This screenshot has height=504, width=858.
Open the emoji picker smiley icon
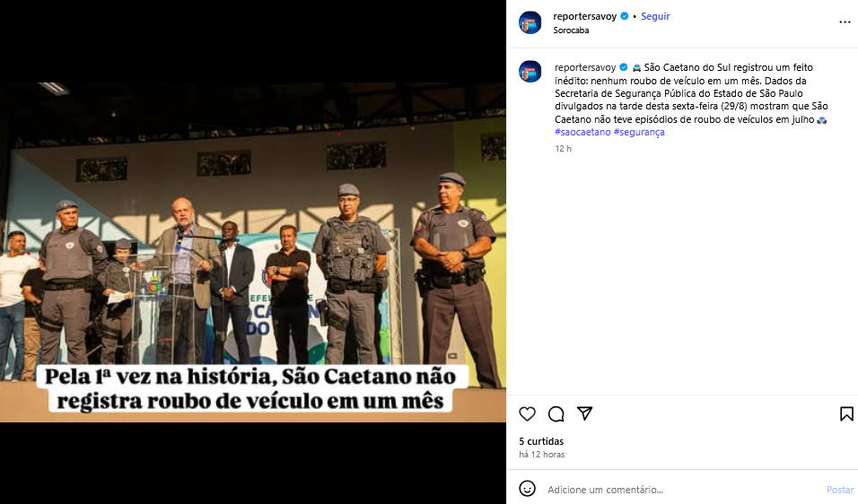click(527, 489)
